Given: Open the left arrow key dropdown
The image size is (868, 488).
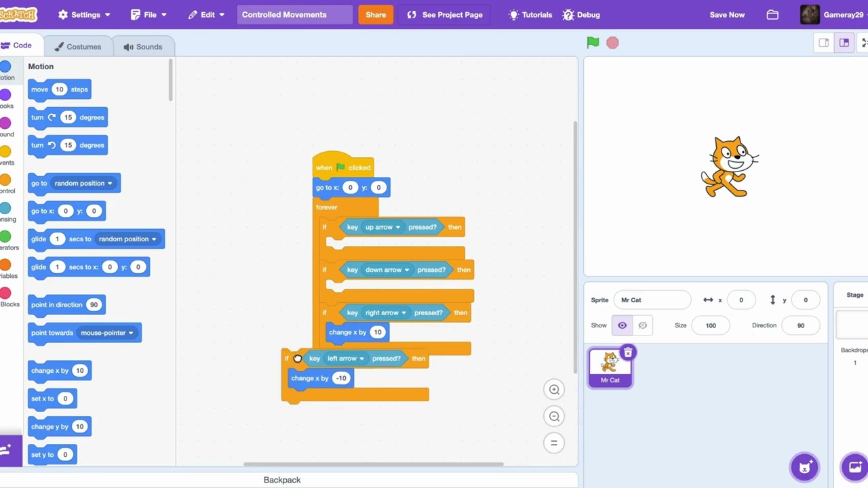Looking at the screenshot, I should (x=346, y=359).
